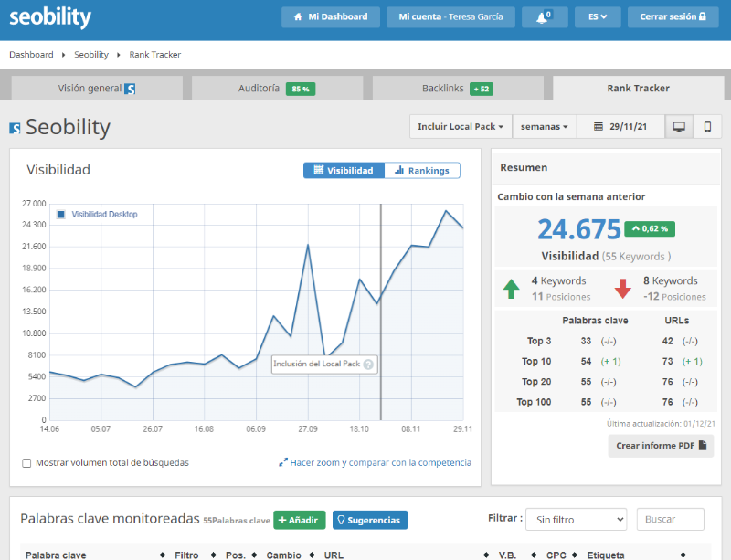Click the red down arrow for declined keywords

click(623, 289)
